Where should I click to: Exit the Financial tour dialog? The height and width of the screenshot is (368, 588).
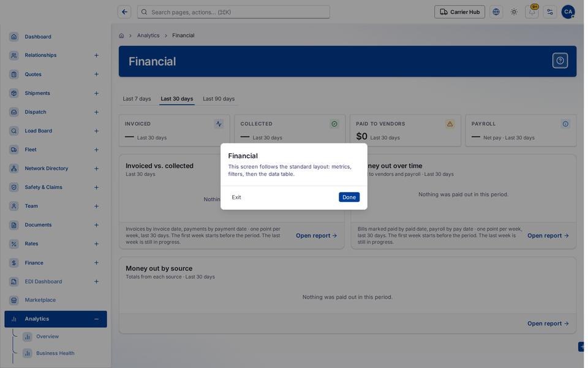[236, 197]
